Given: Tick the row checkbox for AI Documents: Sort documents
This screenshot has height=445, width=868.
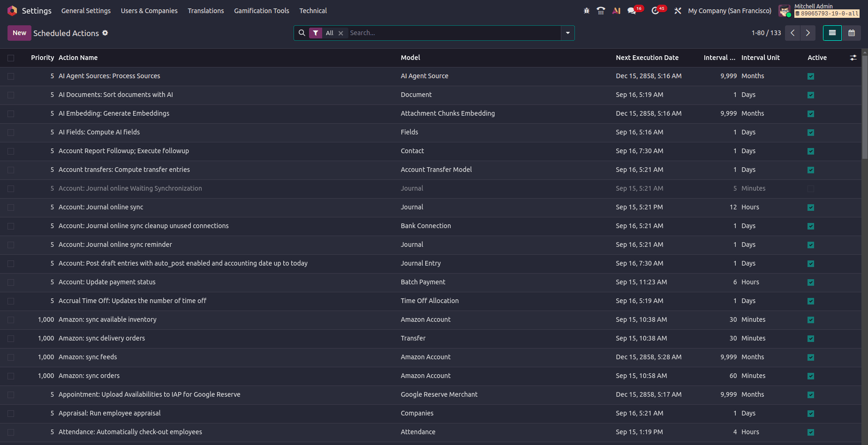Looking at the screenshot, I should point(11,95).
